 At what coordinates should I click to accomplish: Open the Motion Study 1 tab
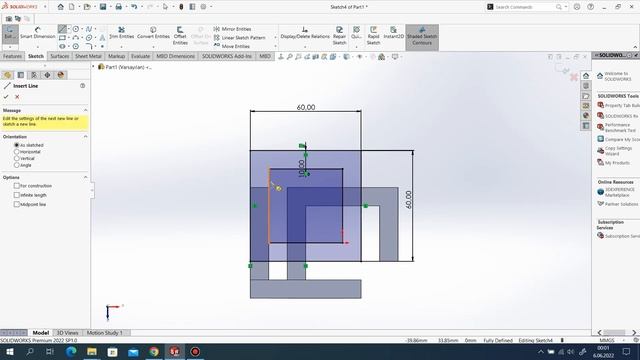(104, 333)
